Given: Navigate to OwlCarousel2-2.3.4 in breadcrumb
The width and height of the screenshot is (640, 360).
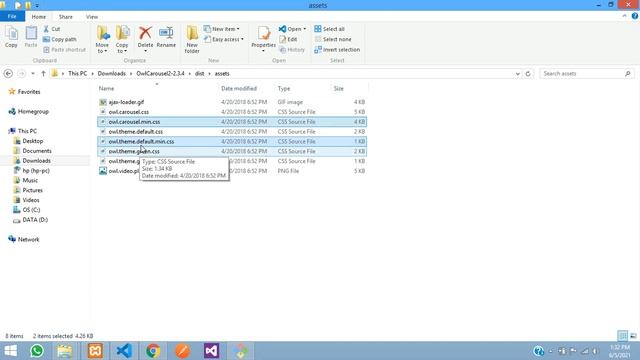Looking at the screenshot, I should (160, 73).
